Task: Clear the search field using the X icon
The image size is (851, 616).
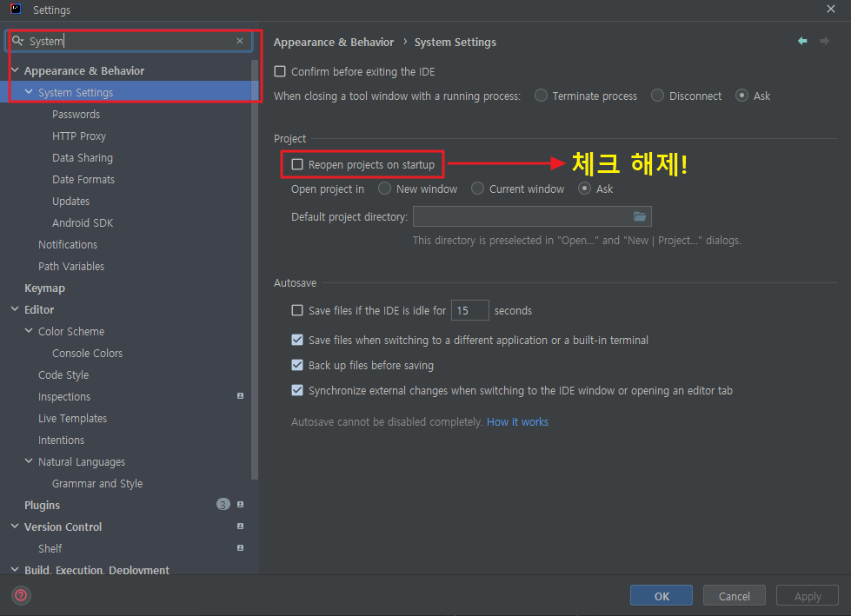Action: tap(240, 40)
